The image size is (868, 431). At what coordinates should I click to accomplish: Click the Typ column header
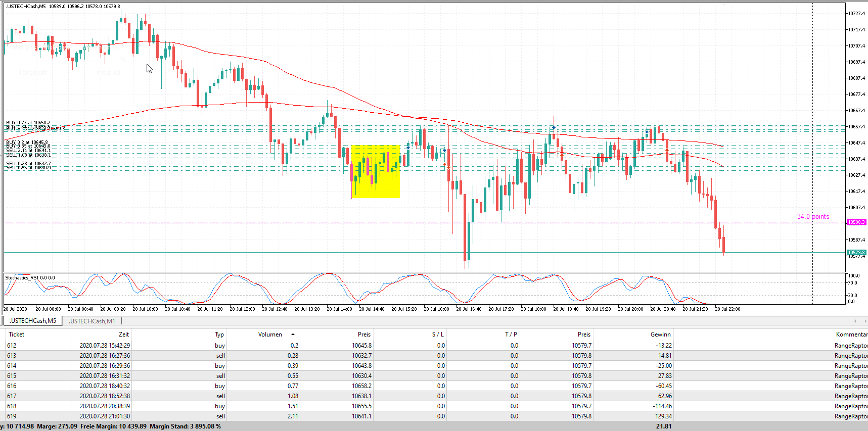coord(219,334)
